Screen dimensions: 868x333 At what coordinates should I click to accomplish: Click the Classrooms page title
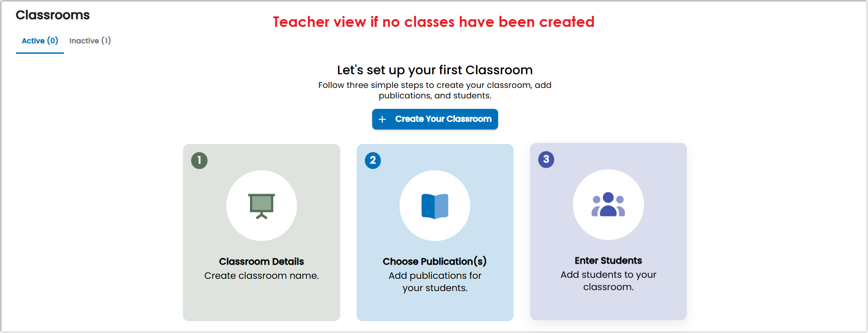tap(53, 15)
